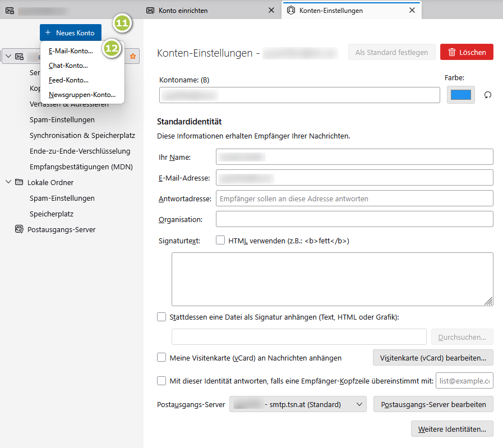Collapse the Lokale Ordner tree section
Image resolution: width=503 pixels, height=448 pixels.
[8, 182]
